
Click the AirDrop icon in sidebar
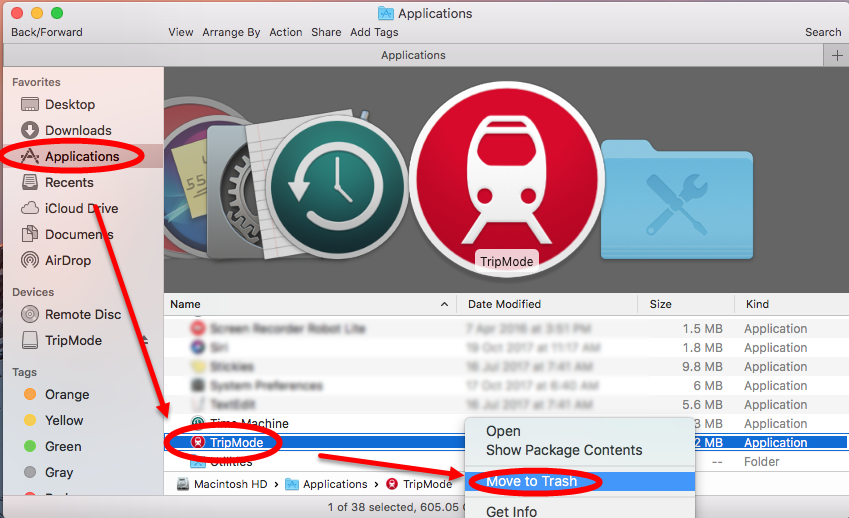(x=30, y=260)
